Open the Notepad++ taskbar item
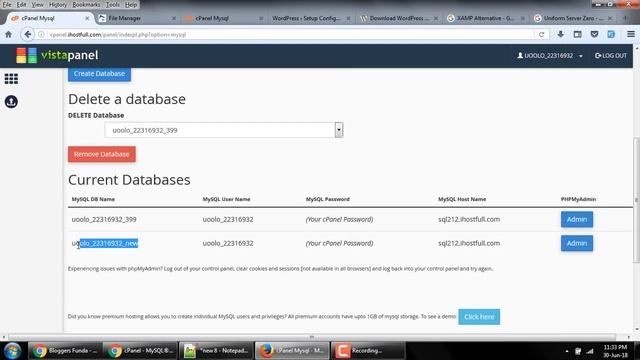Screen dimensions: 640x360 tap(216, 351)
